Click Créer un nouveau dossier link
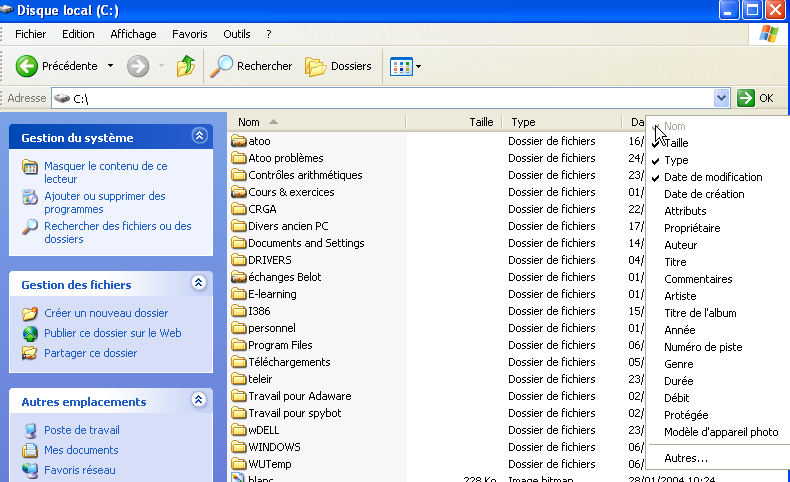Image resolution: width=790 pixels, height=482 pixels. pyautogui.click(x=106, y=313)
